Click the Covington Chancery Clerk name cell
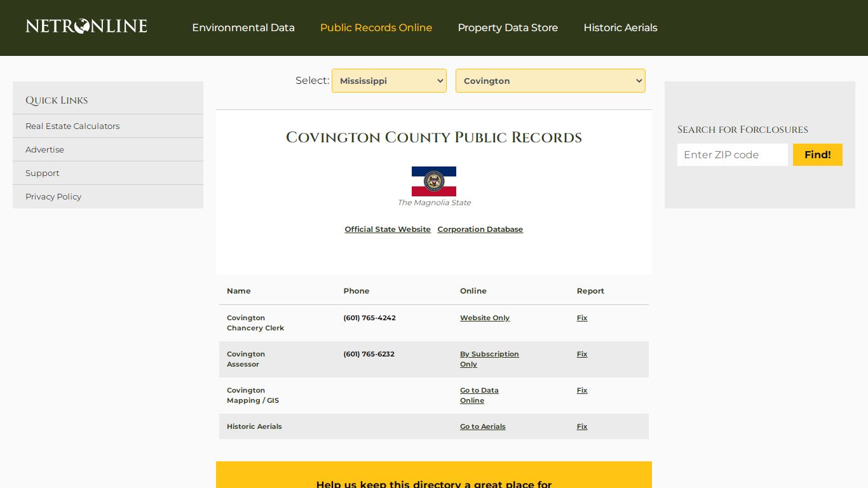This screenshot has height=488, width=868. (x=255, y=323)
